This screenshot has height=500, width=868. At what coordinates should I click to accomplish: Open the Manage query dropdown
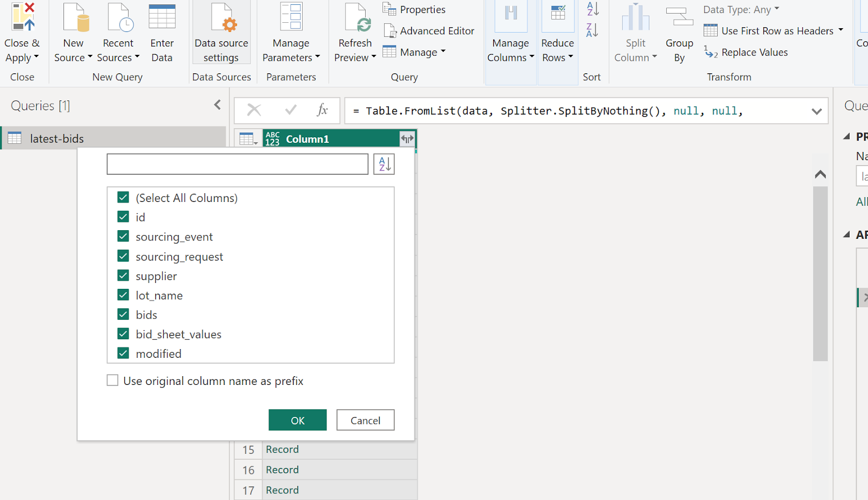click(443, 52)
